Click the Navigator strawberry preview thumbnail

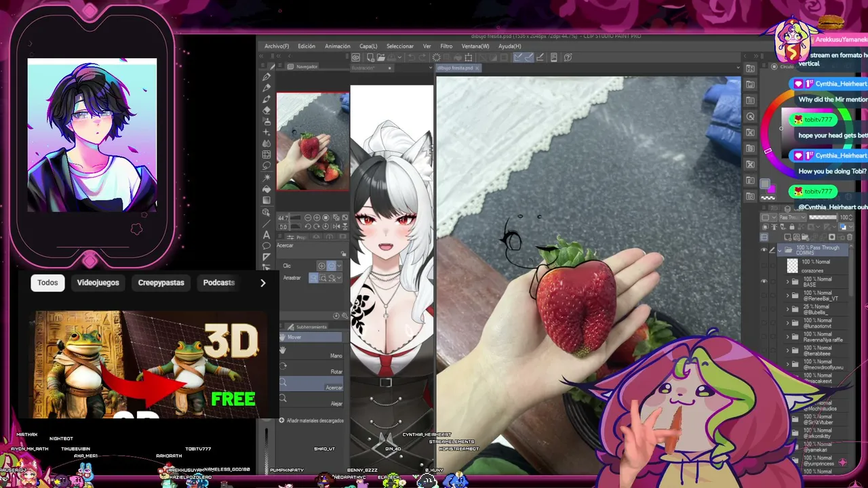pos(313,142)
